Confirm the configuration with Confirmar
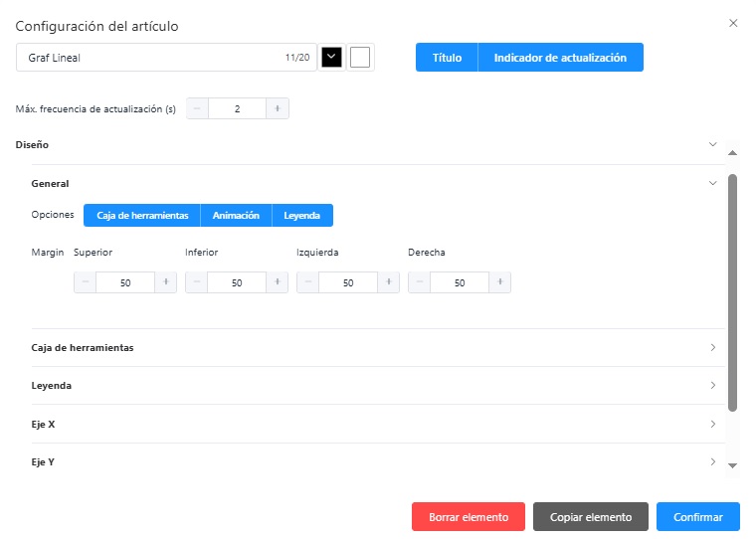 [x=697, y=517]
